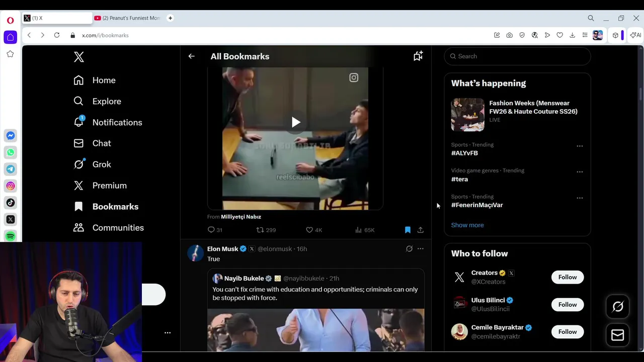Open Fashion Weeks live event thumbnail
Image resolution: width=644 pixels, height=362 pixels.
coord(467,115)
